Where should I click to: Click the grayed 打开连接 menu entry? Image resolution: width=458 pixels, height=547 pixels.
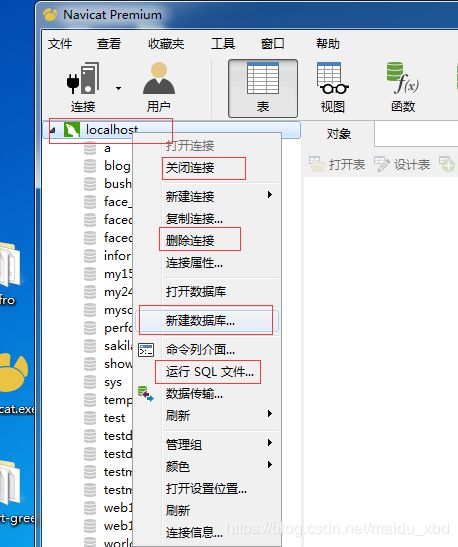click(x=190, y=146)
